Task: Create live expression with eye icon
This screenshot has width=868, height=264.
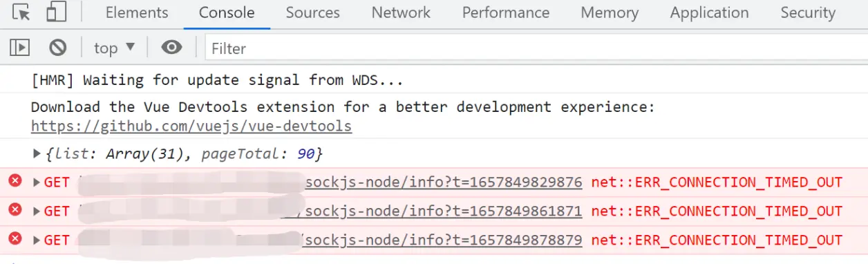Action: pos(171,48)
